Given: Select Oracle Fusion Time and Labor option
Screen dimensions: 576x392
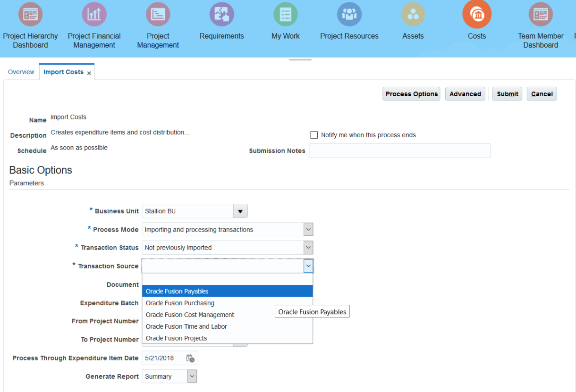Looking at the screenshot, I should coord(227,326).
